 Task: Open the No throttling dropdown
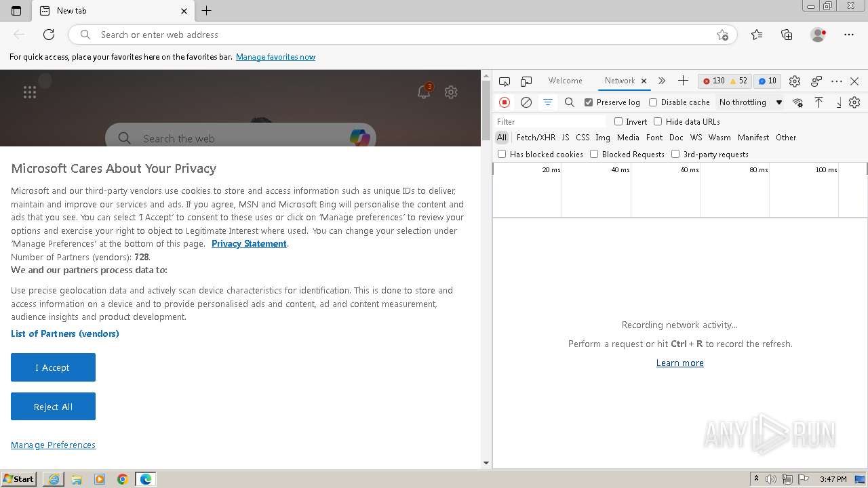click(751, 102)
